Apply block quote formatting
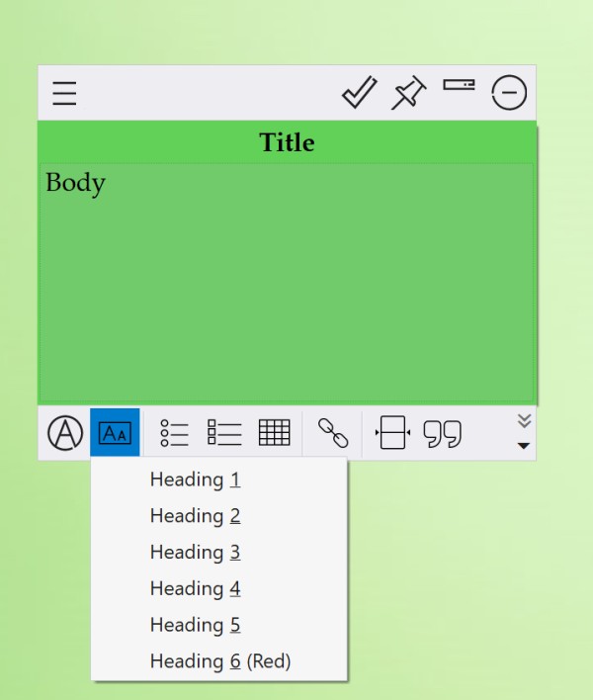The height and width of the screenshot is (700, 593). pyautogui.click(x=443, y=434)
